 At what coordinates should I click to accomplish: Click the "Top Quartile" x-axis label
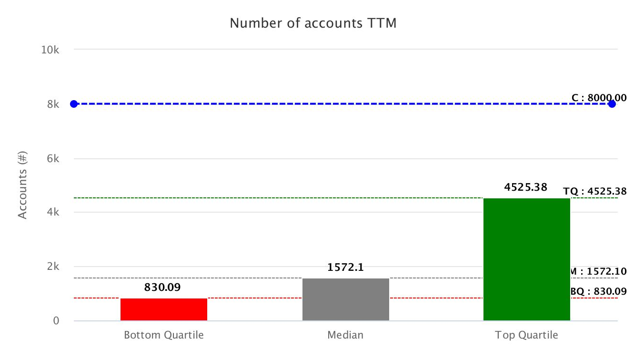(526, 335)
